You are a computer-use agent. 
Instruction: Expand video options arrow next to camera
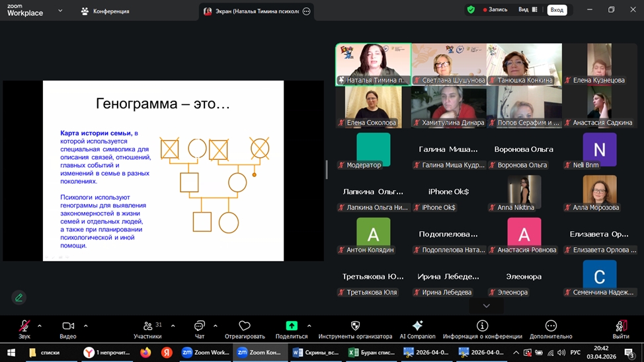pyautogui.click(x=86, y=326)
